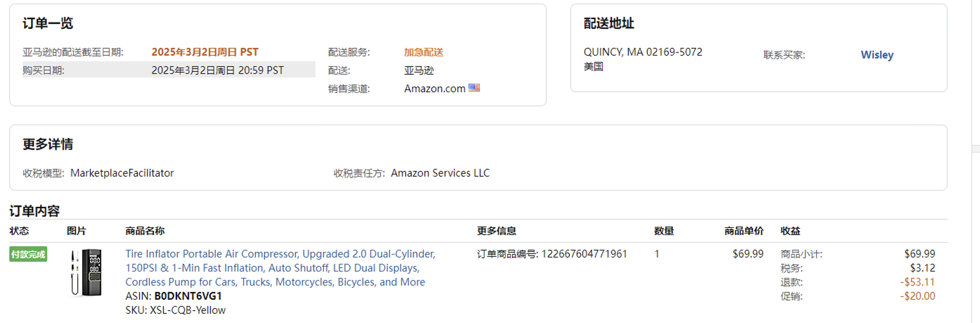The height and width of the screenshot is (323, 980).
Task: Click the green 付款完成 status badge
Action: pyautogui.click(x=28, y=254)
